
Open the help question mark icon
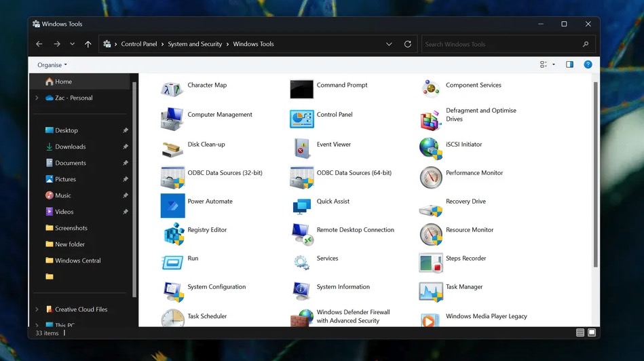[588, 64]
